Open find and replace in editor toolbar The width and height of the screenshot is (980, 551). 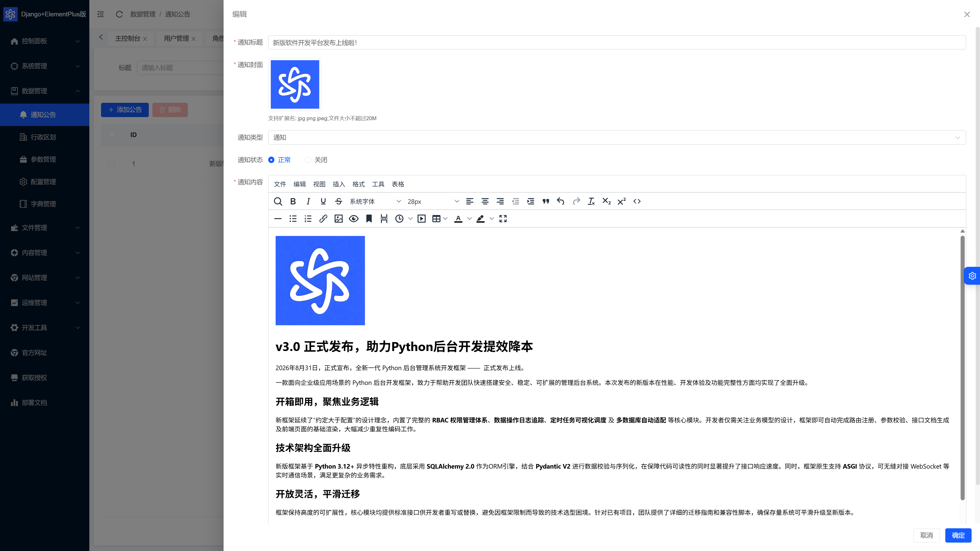[x=278, y=202]
